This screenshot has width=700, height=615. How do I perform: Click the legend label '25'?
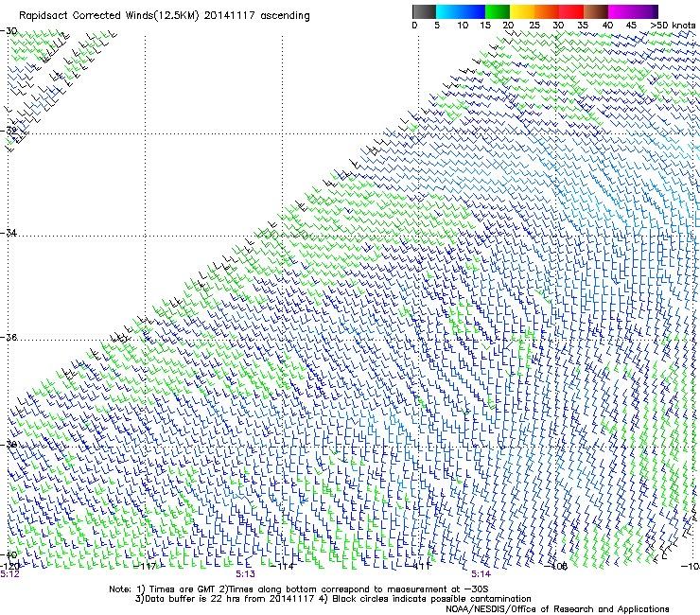[x=534, y=26]
